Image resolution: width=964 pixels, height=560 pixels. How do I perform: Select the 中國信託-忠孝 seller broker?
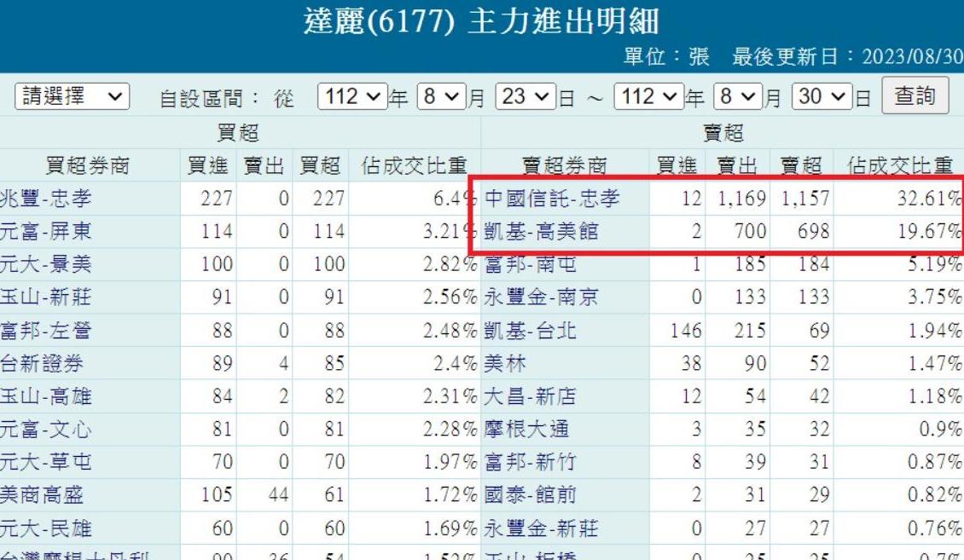pos(553,199)
